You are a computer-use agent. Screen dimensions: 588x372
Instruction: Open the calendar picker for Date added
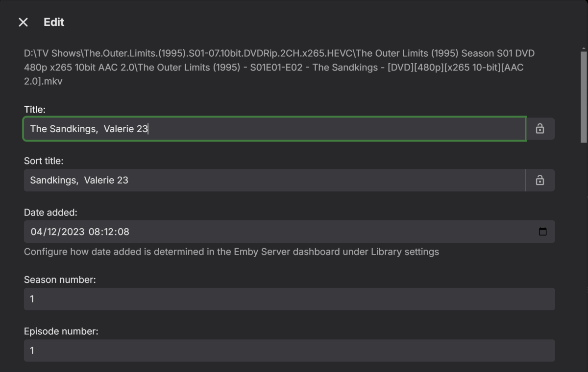coord(542,232)
